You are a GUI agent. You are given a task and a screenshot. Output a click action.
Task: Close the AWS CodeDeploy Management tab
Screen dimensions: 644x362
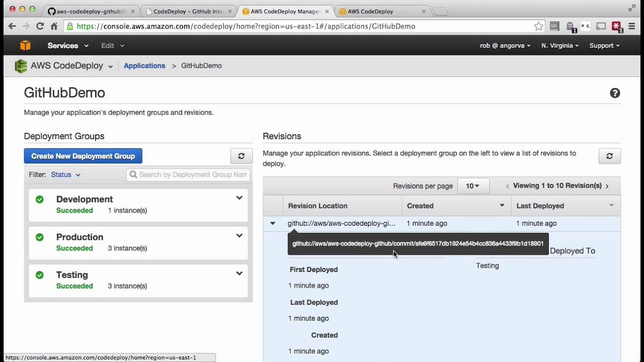click(x=327, y=11)
